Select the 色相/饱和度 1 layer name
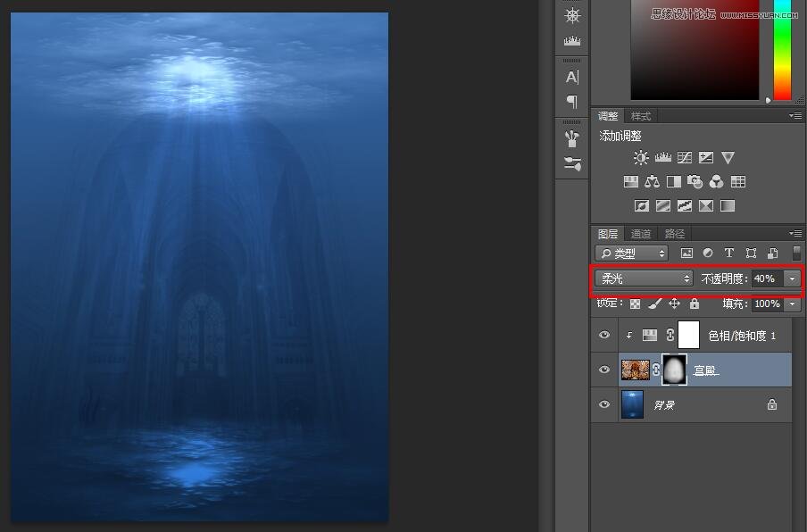Viewport: 807px width, 532px height. click(x=742, y=336)
